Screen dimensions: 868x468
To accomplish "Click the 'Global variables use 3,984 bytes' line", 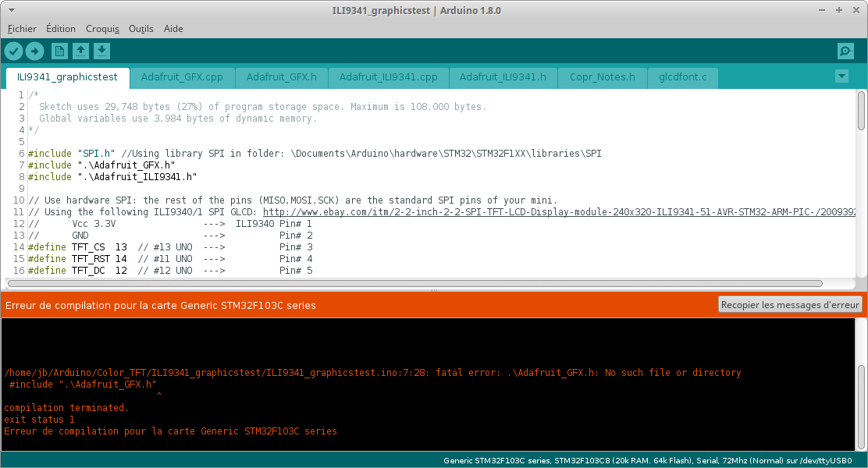I will tap(178, 119).
